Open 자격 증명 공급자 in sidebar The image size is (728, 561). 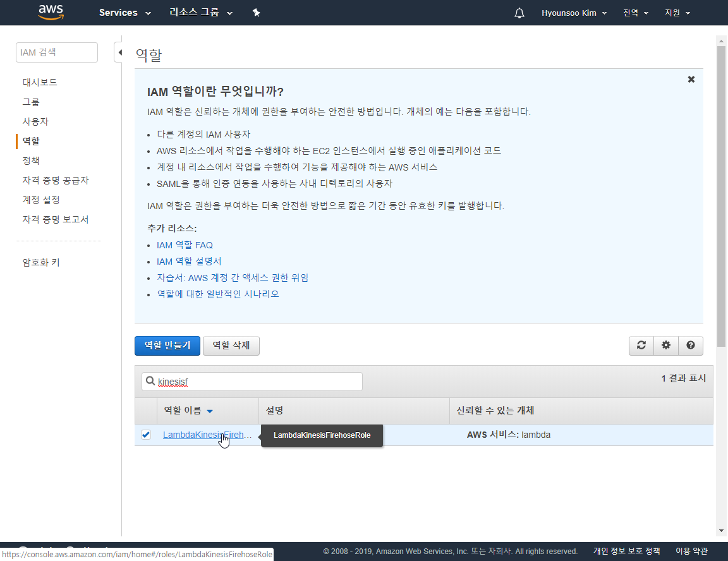pos(56,180)
